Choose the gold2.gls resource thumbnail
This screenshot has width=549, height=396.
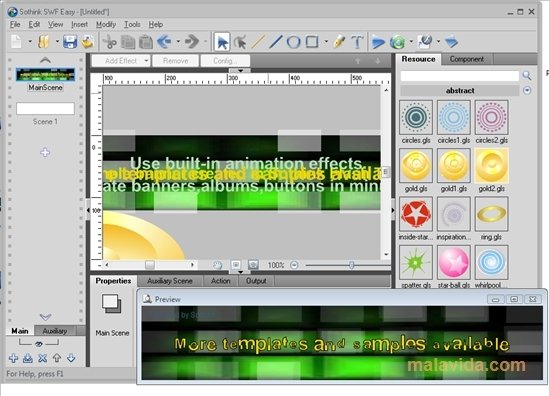click(x=491, y=166)
